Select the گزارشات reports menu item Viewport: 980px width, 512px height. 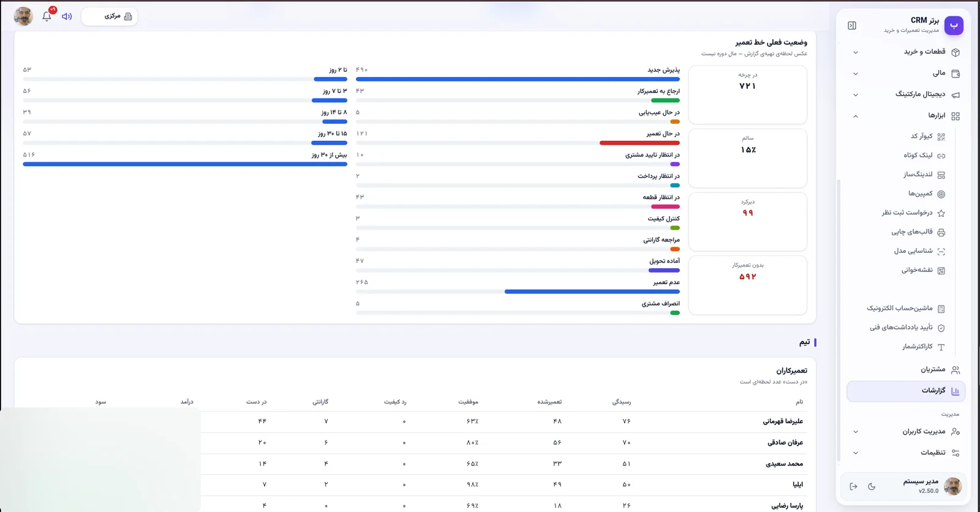pos(907,391)
